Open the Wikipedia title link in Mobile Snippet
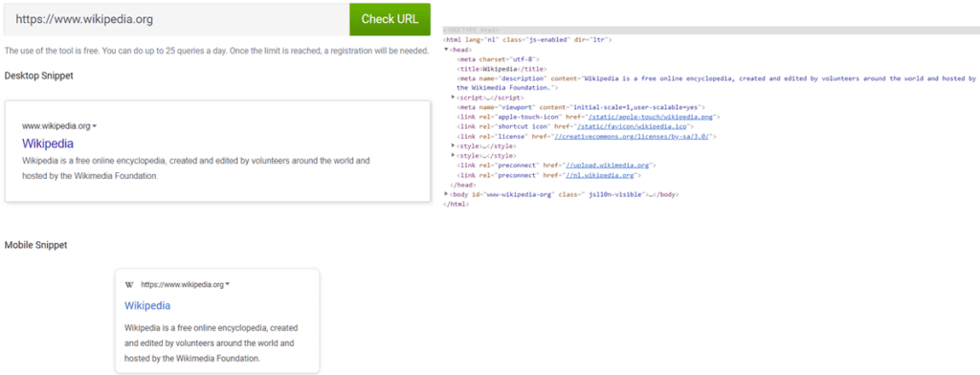The height and width of the screenshot is (375, 980). 147,305
